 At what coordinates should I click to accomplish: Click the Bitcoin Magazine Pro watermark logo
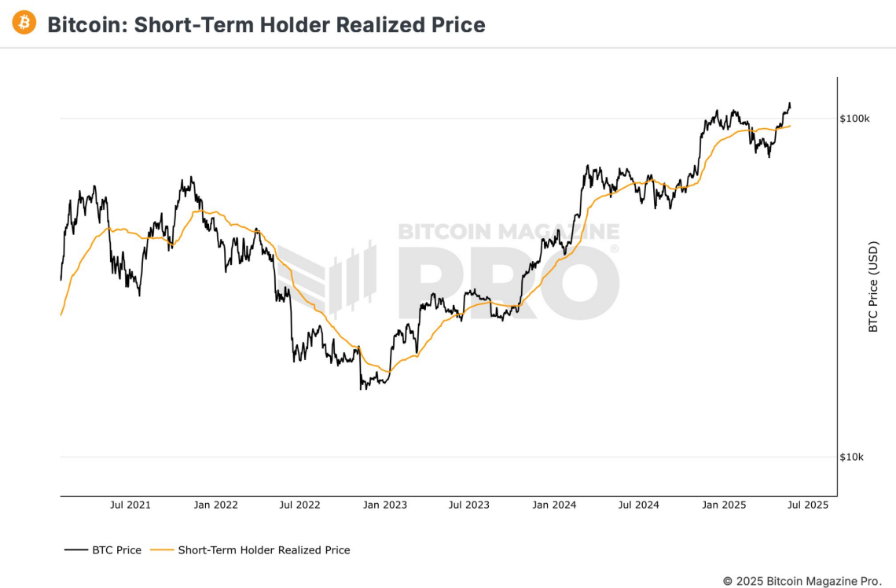(448, 271)
